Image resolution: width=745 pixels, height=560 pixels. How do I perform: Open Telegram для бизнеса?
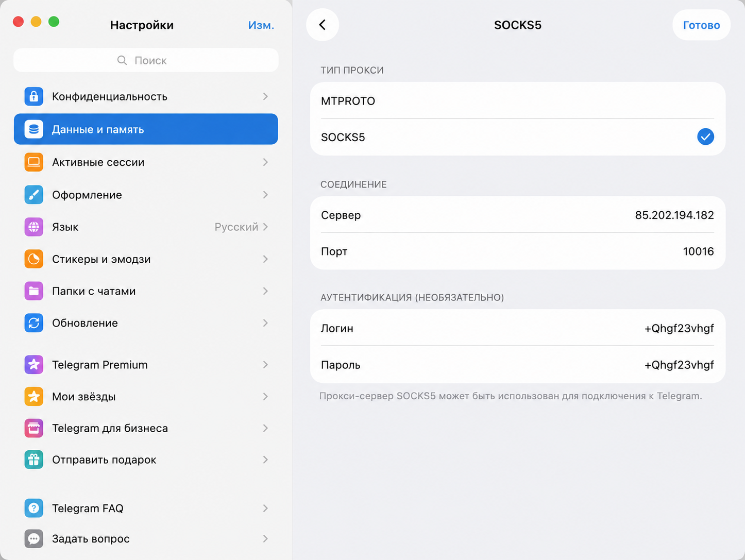click(146, 428)
